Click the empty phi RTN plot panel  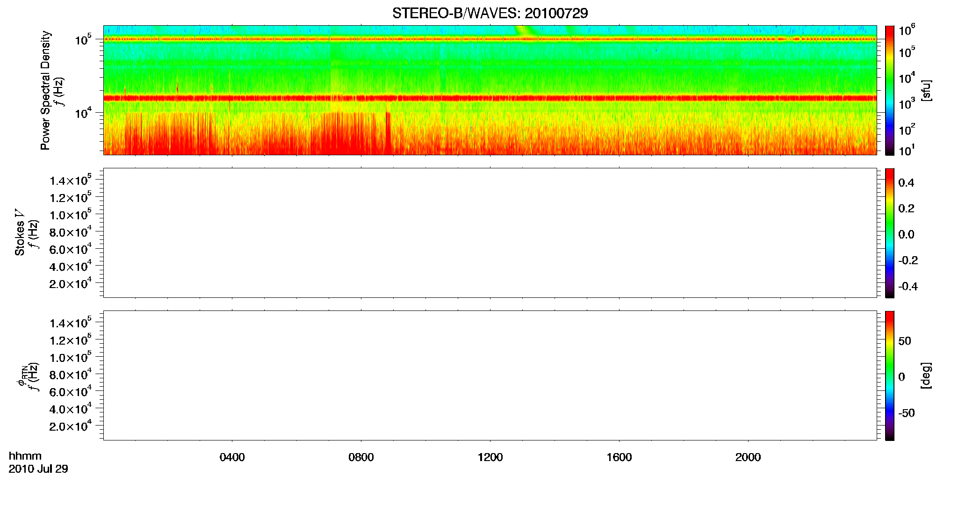tap(490, 375)
